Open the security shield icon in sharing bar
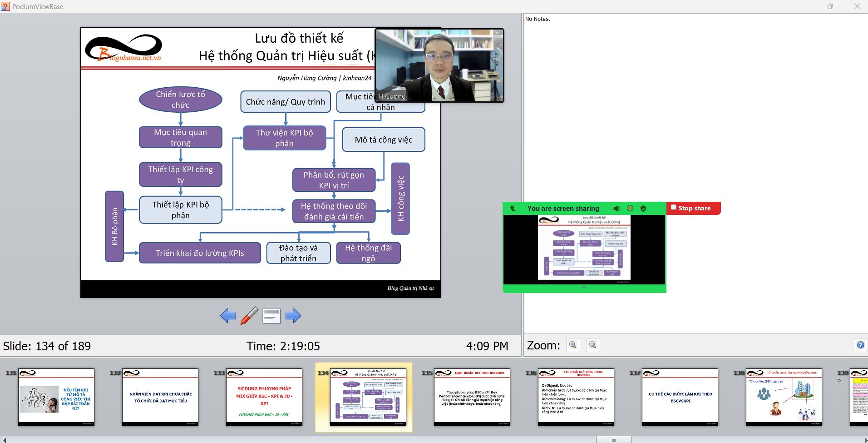This screenshot has width=868, height=443. (x=643, y=209)
